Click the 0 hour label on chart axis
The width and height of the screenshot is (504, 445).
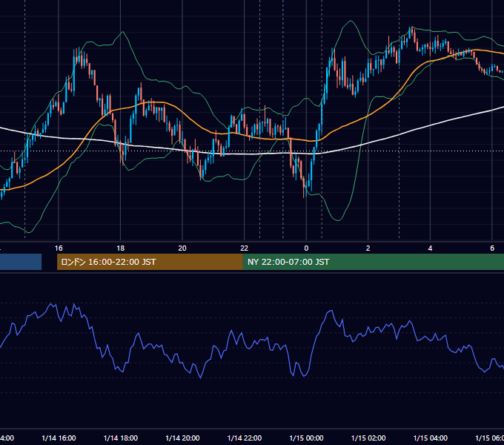[306, 248]
